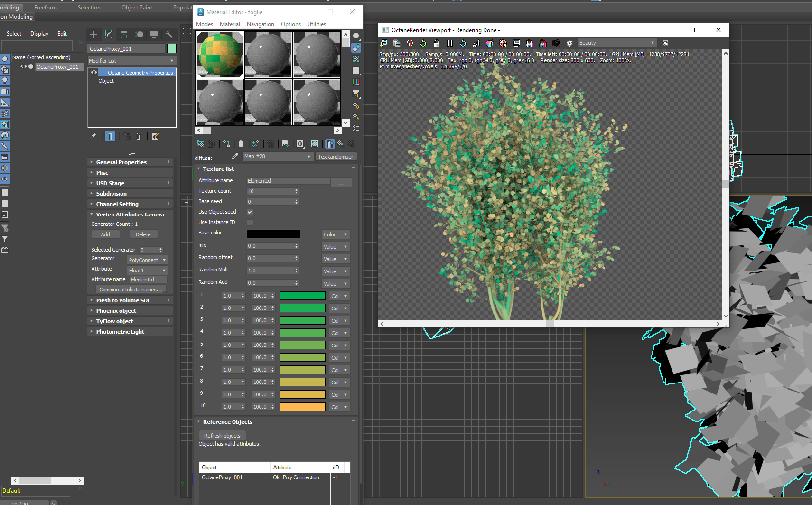Open the Configure Modifier Sets icon

pyautogui.click(x=155, y=136)
